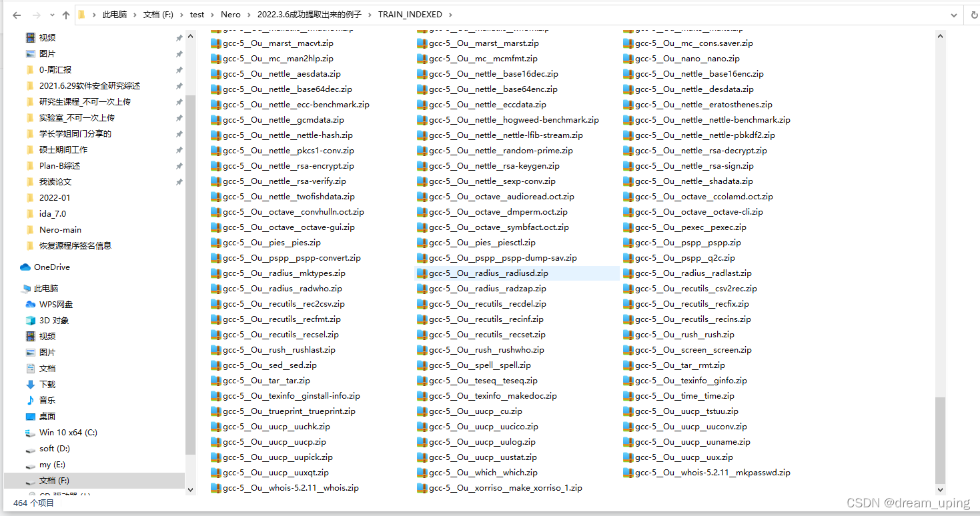Select gcc-5__Ou__tar__tar.zip archive icon

coord(215,381)
